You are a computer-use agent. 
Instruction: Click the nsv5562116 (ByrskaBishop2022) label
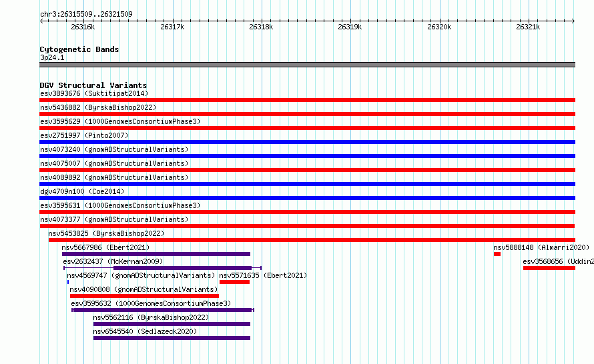click(x=151, y=317)
